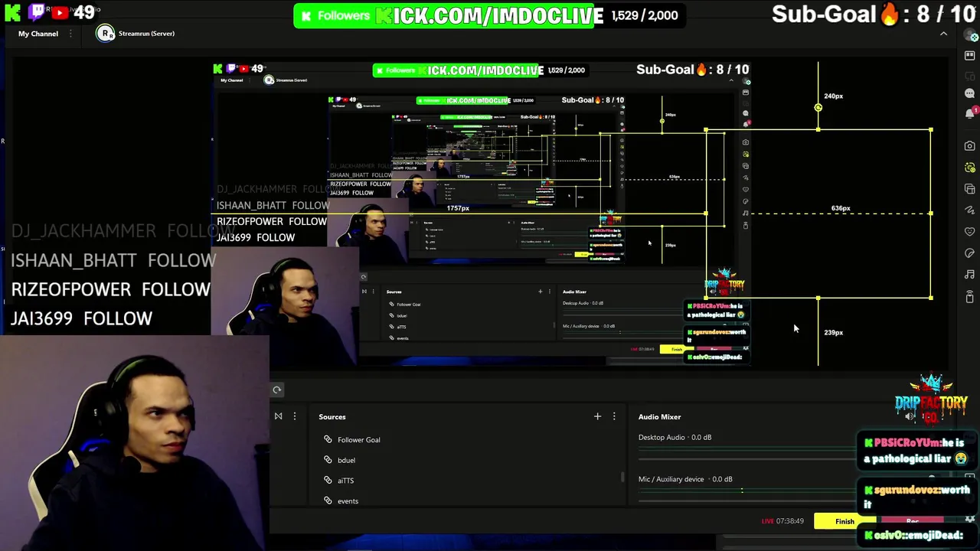The width and height of the screenshot is (980, 551).
Task: Click link icon of events source
Action: click(328, 500)
